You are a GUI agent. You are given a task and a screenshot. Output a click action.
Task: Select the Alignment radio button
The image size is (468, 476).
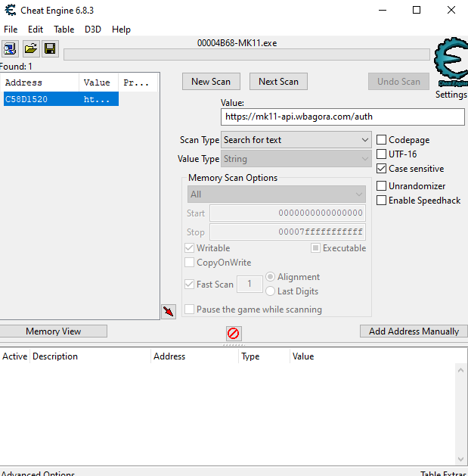[x=270, y=276]
